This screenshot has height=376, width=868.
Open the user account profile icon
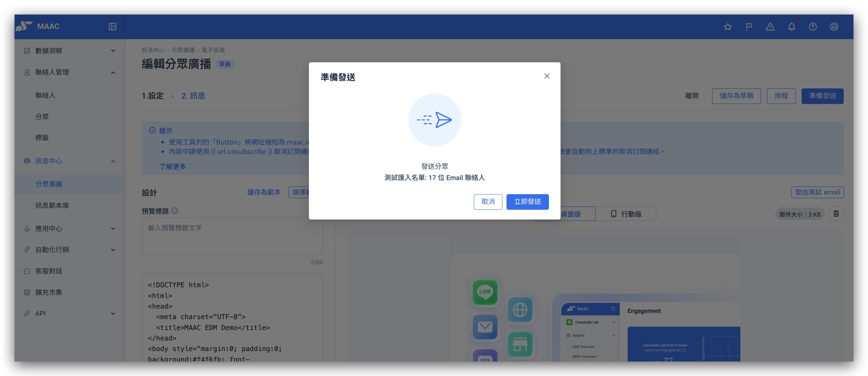coord(834,26)
